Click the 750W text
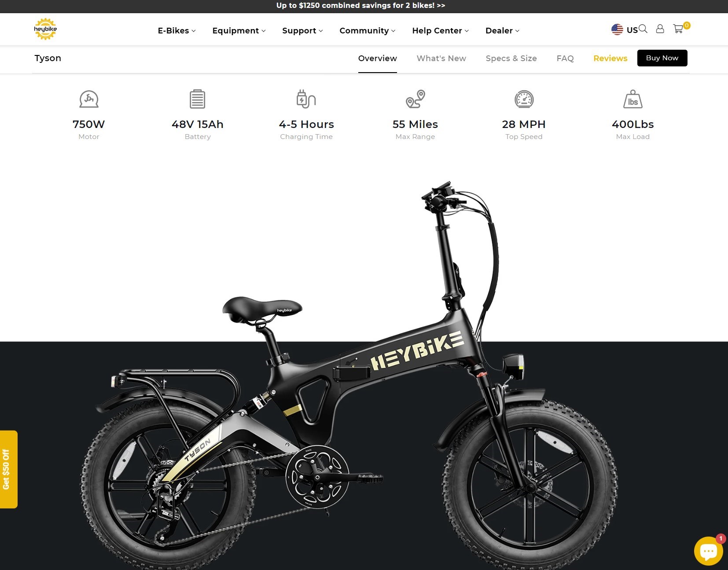 tap(89, 124)
